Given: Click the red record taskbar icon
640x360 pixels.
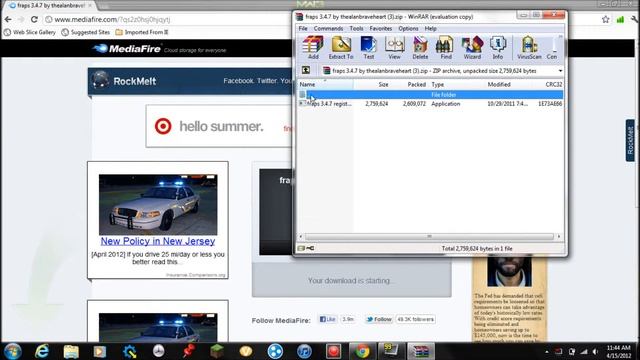Looking at the screenshot, I should [x=333, y=351].
